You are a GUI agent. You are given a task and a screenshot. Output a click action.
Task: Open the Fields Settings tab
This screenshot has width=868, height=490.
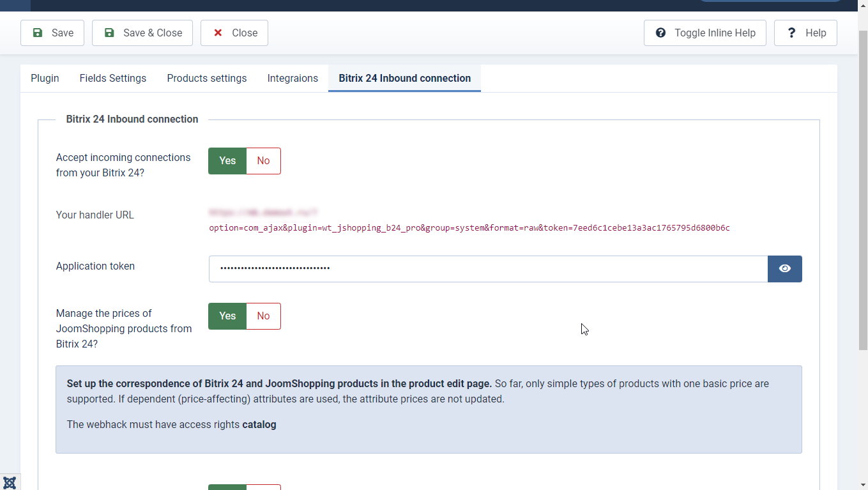113,78
